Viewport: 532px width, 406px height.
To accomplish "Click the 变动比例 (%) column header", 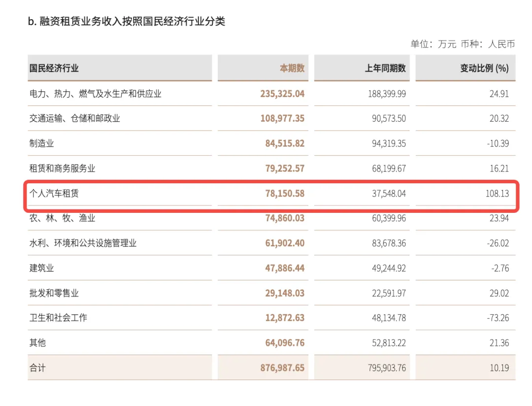I will click(x=485, y=68).
